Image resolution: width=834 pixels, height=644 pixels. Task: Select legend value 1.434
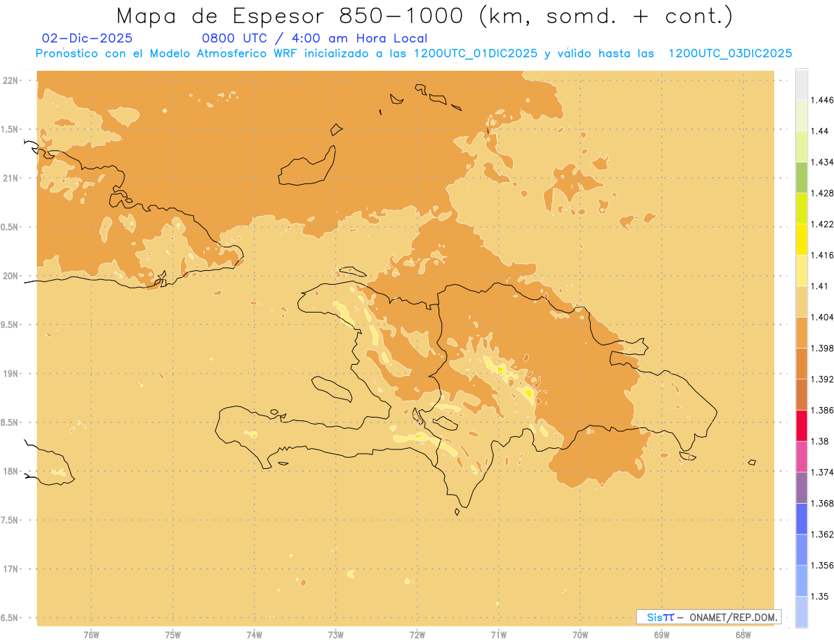(822, 162)
